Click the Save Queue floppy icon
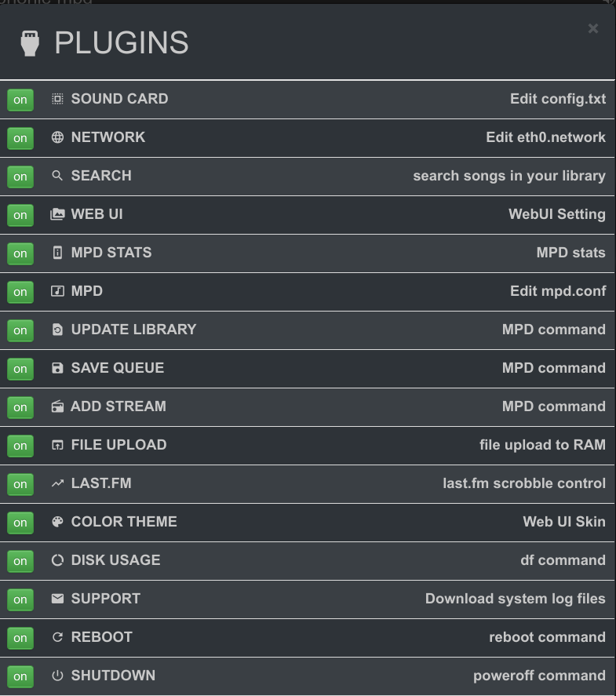 point(57,368)
